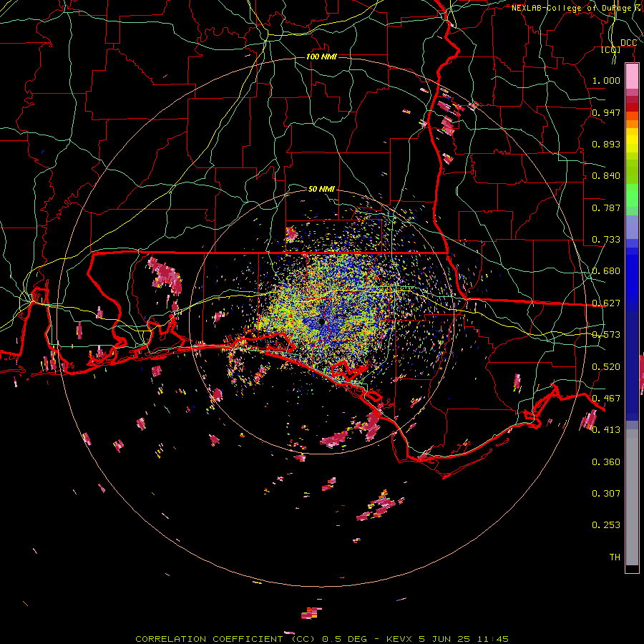Click the 50 NMI range ring label
Image resolution: width=644 pixels, height=644 pixels.
(x=321, y=189)
